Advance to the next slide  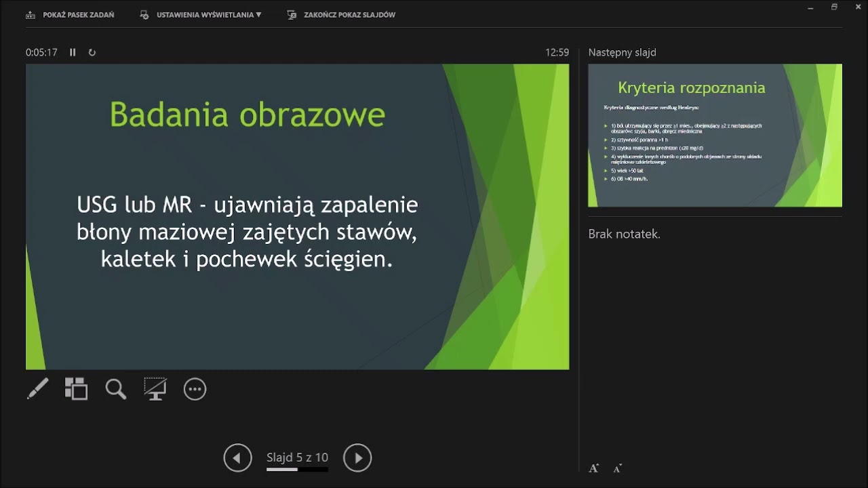[x=357, y=458]
